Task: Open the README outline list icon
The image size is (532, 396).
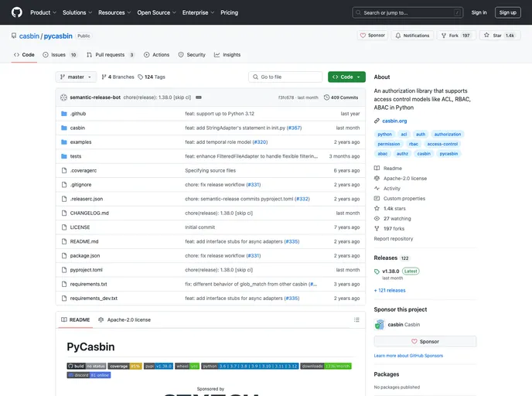Action: tap(356, 320)
